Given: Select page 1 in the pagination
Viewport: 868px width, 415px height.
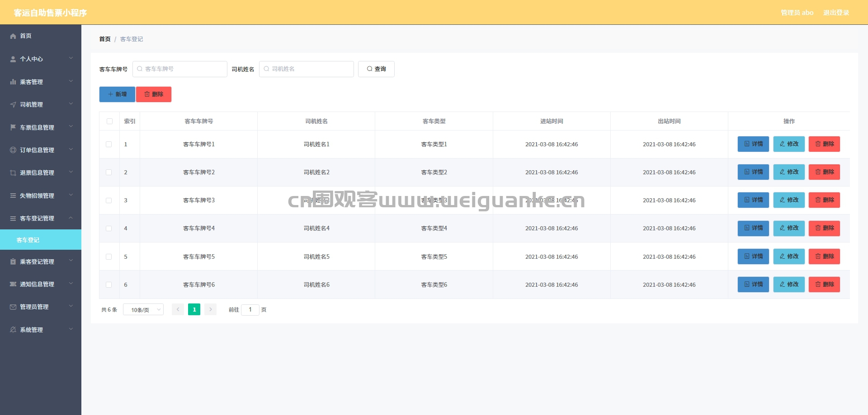Looking at the screenshot, I should (194, 309).
